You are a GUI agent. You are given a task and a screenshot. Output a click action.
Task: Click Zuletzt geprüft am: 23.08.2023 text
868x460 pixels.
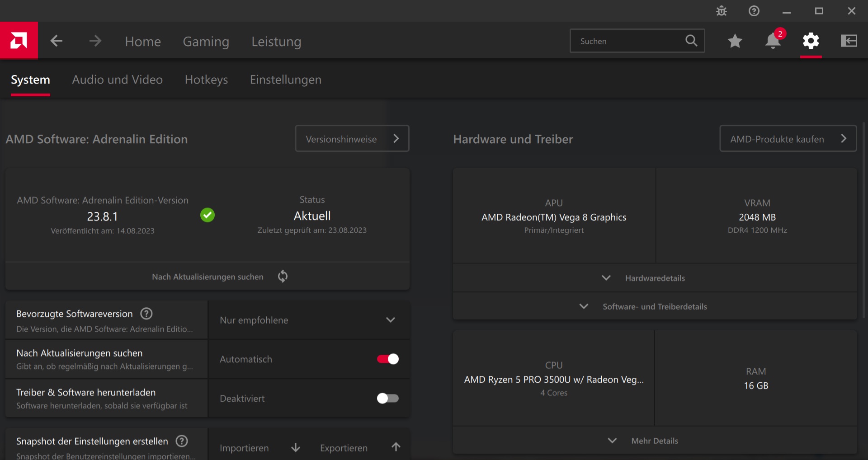pos(312,230)
